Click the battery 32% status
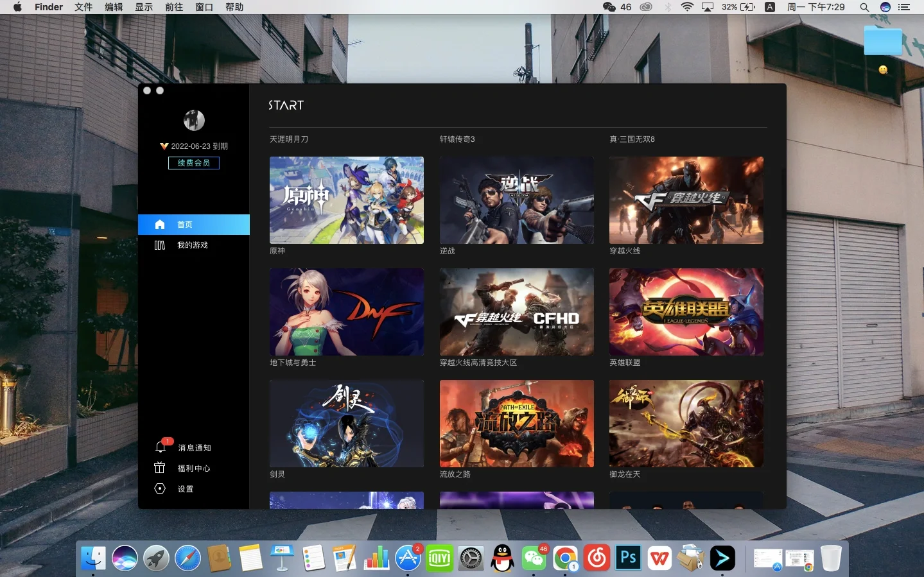This screenshot has width=924, height=577. tap(738, 7)
